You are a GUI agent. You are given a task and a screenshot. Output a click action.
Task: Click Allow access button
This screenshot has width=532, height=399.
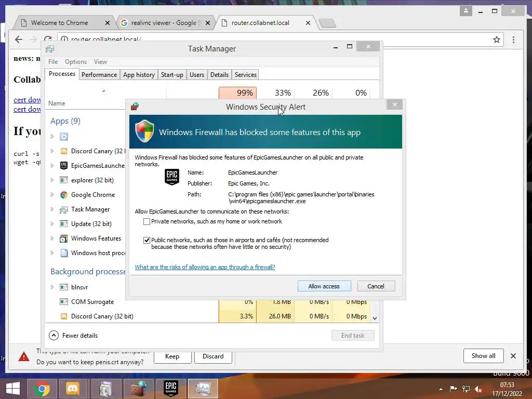[x=324, y=286]
